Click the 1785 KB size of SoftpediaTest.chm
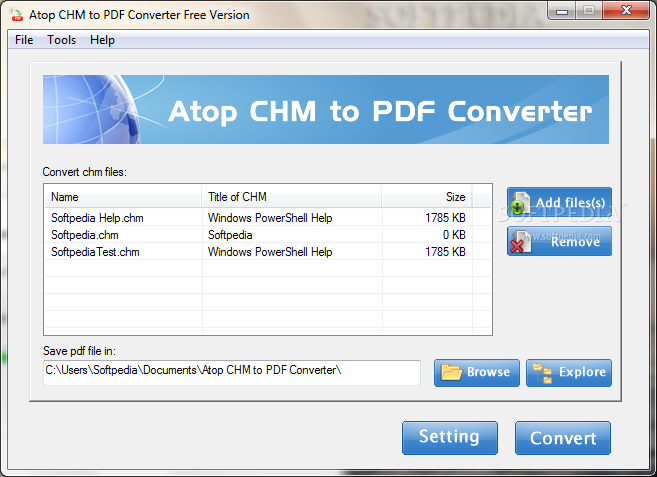 click(x=445, y=251)
